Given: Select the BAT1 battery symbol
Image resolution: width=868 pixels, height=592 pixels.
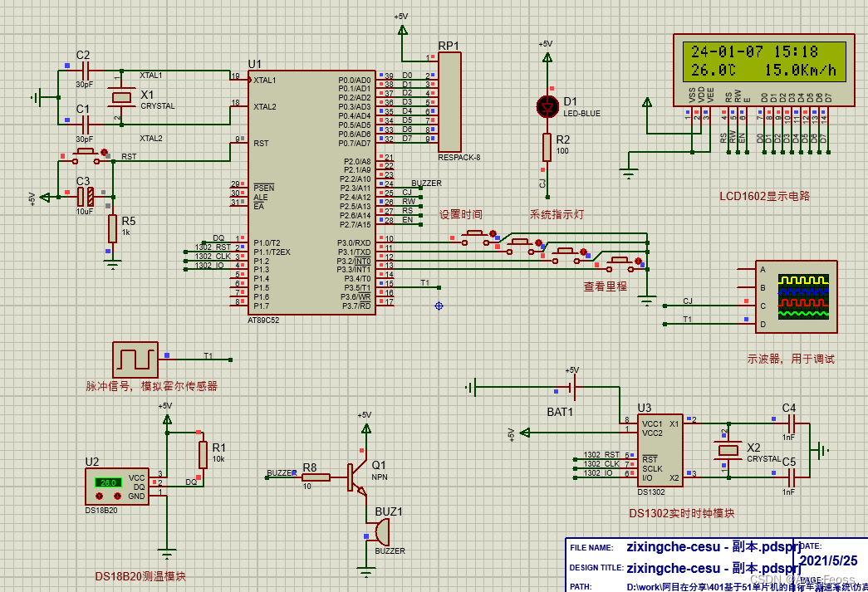Looking at the screenshot, I should point(571,387).
